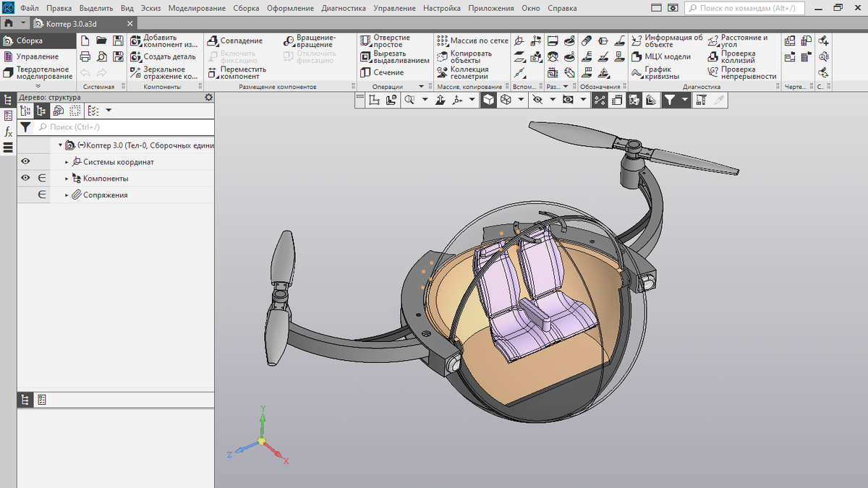Expand the Сопряжения tree node

click(x=67, y=195)
